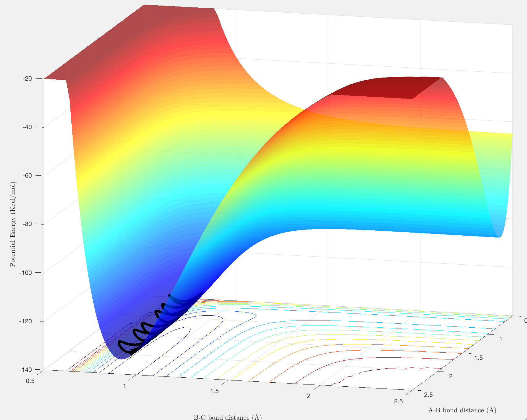Click the 0.5 tick on B-C axis

coord(30,381)
